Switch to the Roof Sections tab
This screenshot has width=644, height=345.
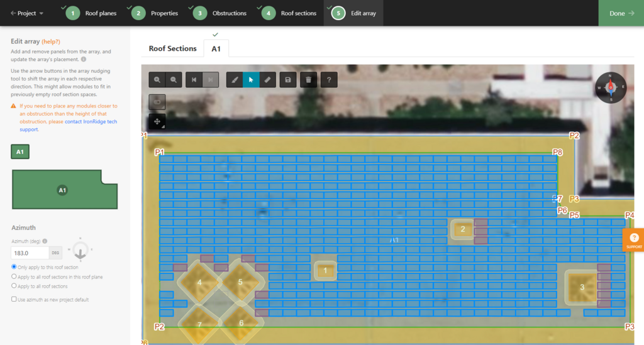click(x=172, y=48)
